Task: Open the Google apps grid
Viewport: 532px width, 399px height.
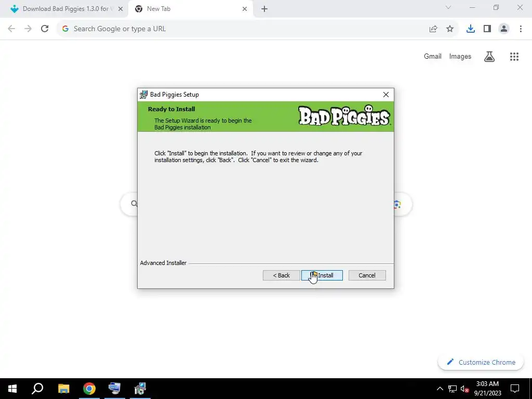Action: click(514, 57)
